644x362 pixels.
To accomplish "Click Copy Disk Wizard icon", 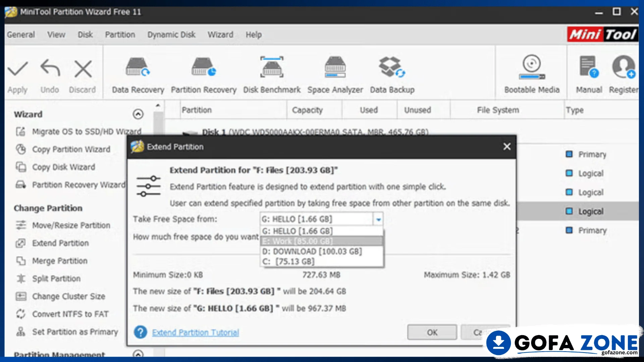I will click(x=21, y=167).
